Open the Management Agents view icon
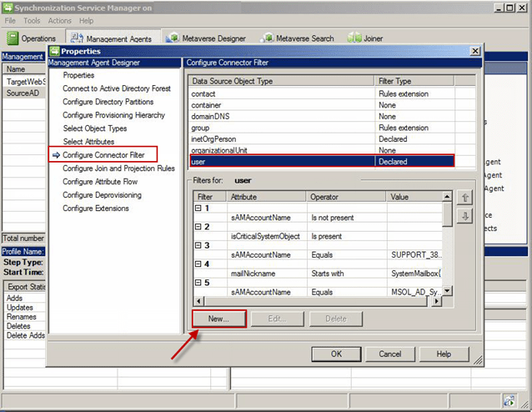The image size is (532, 412). (x=77, y=38)
